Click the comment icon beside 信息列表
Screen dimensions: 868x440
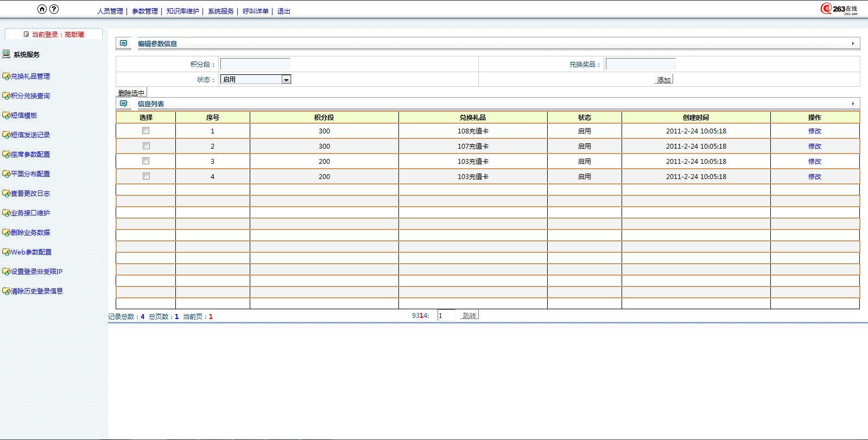(124, 104)
